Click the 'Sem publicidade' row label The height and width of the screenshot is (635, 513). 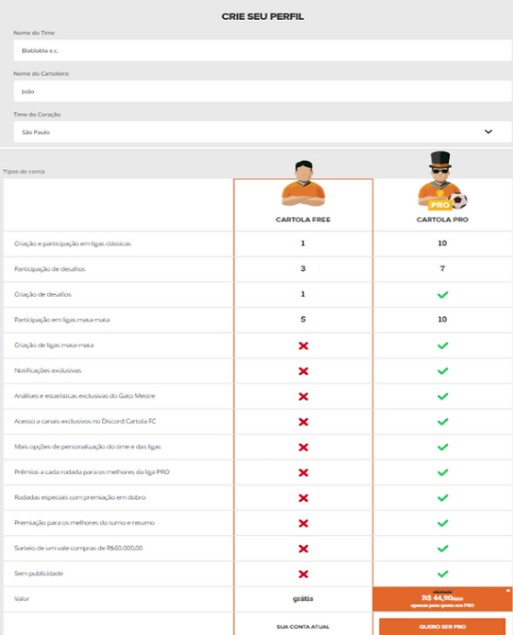click(38, 573)
